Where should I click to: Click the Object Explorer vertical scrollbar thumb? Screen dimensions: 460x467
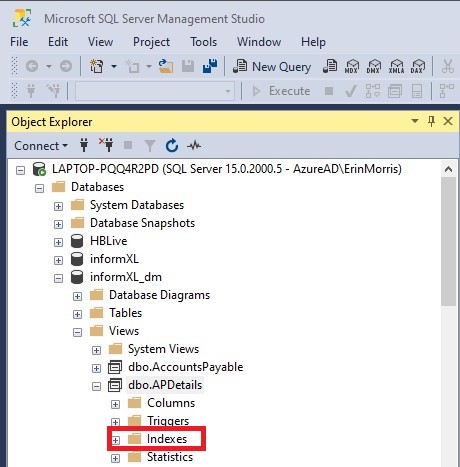click(x=448, y=242)
